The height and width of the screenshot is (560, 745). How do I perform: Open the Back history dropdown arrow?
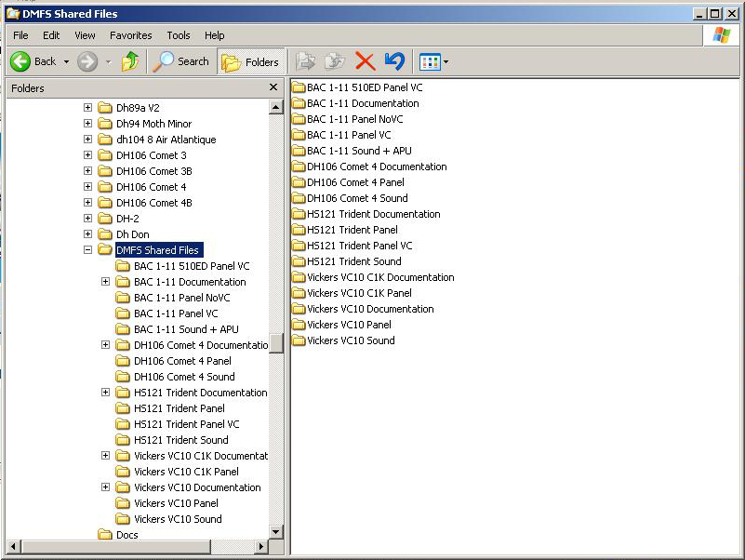(x=67, y=61)
